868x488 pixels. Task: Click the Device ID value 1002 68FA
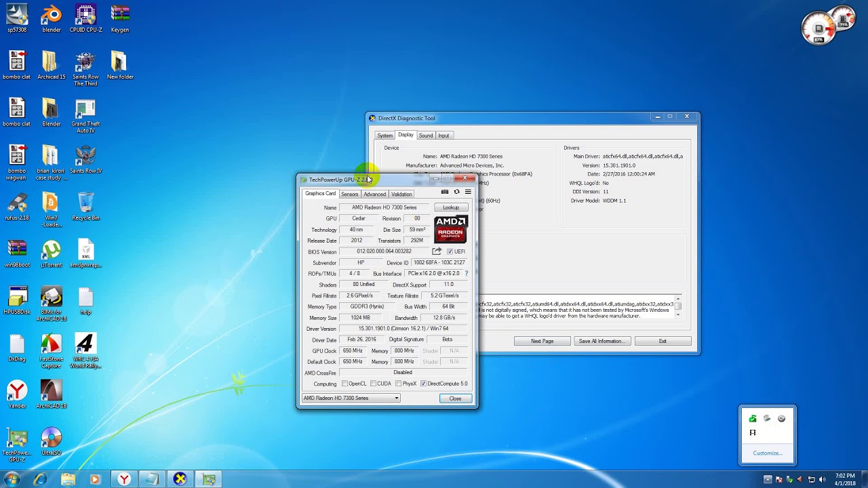pyautogui.click(x=439, y=262)
